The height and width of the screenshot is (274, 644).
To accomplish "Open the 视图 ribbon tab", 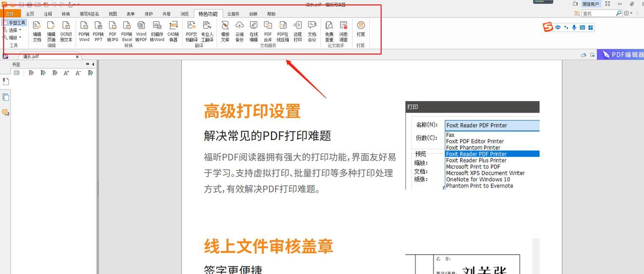I will (x=113, y=14).
